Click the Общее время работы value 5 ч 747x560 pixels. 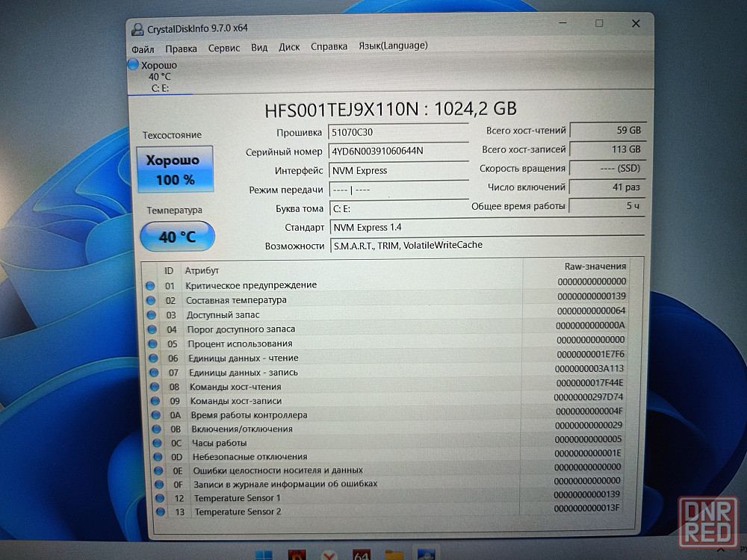[607, 206]
